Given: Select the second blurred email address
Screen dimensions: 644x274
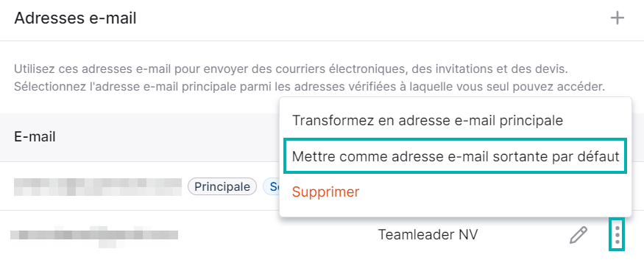Looking at the screenshot, I should click(x=94, y=237).
